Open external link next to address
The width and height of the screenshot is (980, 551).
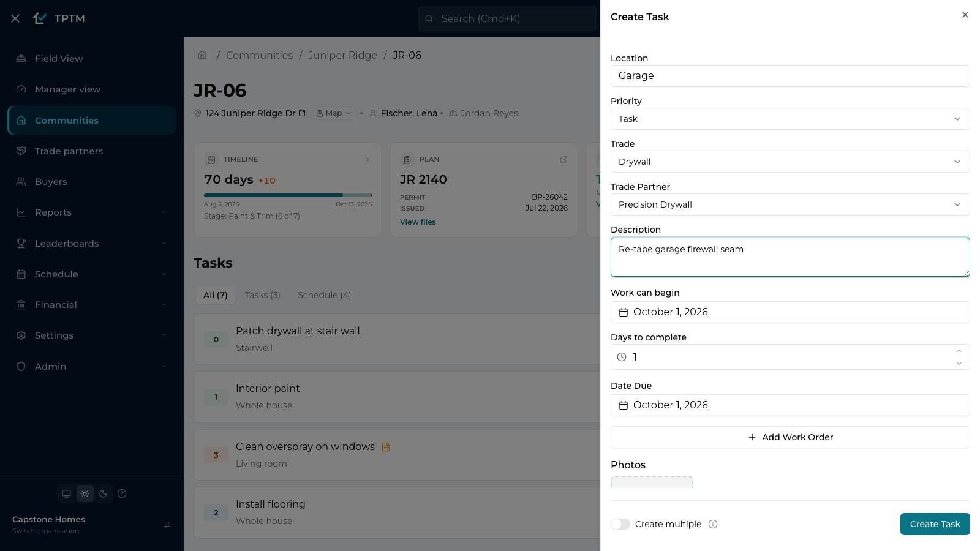pyautogui.click(x=302, y=113)
